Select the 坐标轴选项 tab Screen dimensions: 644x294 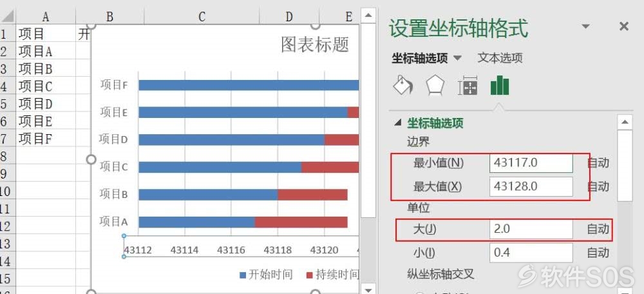(x=419, y=59)
